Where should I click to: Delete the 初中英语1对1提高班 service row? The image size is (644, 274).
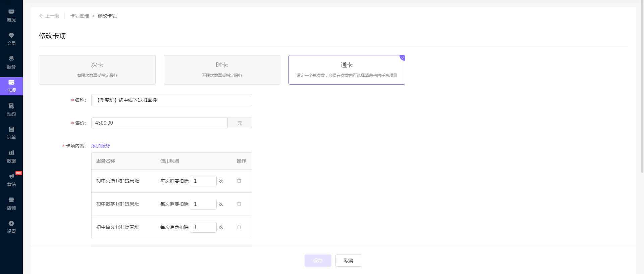coord(239,181)
